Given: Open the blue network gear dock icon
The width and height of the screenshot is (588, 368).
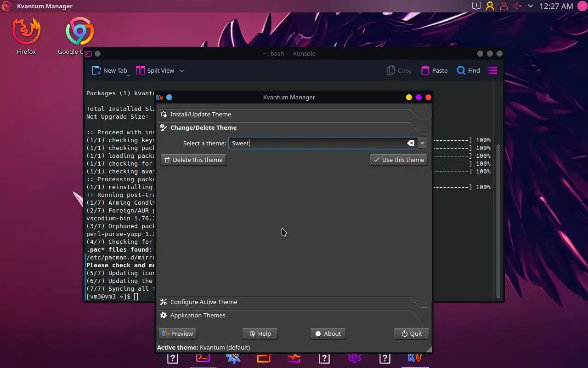Looking at the screenshot, I should point(233,358).
